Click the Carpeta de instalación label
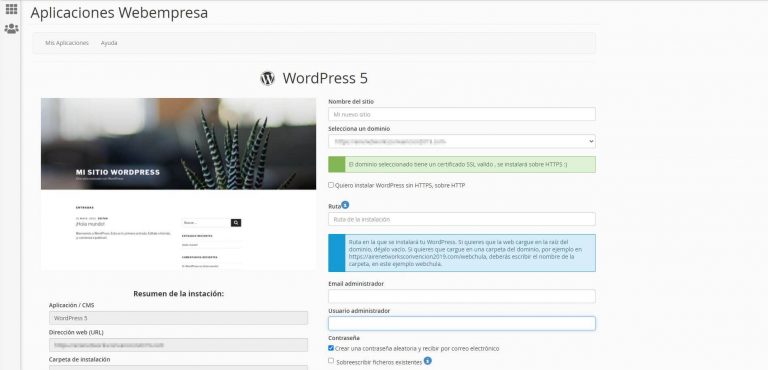Screen dimensions: 768x370 click(x=79, y=359)
